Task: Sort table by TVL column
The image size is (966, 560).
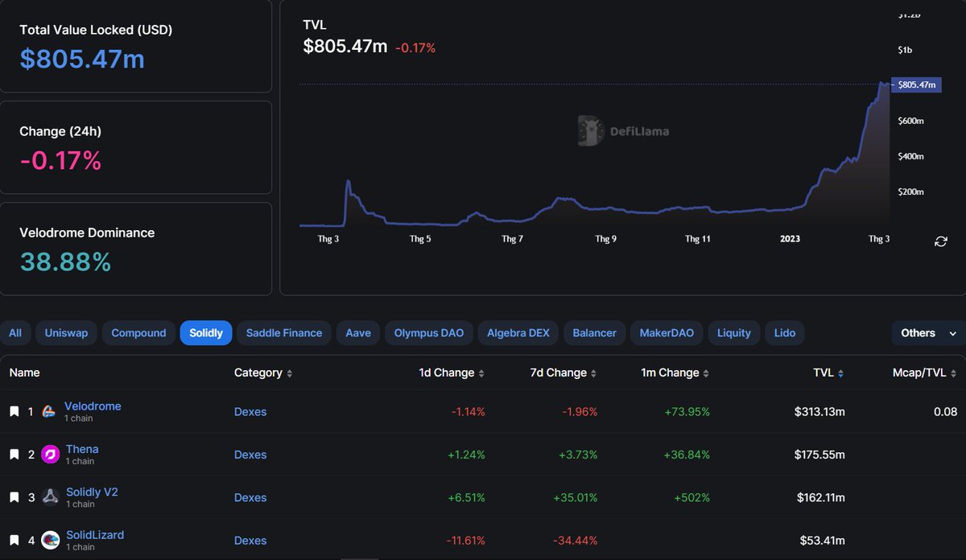Action: (x=828, y=373)
